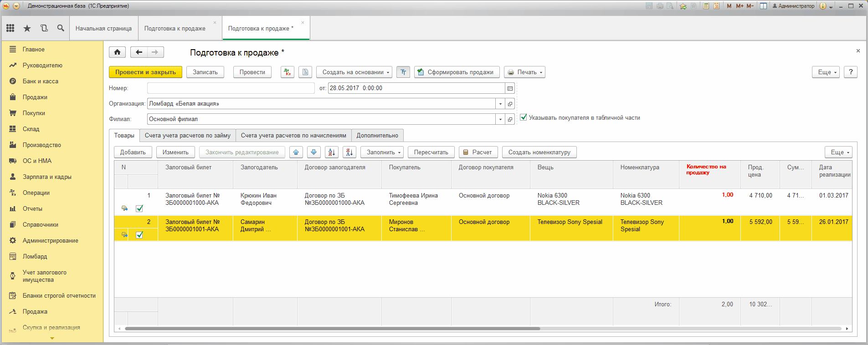
Task: Open 'Начальная страница' tab
Action: 103,28
